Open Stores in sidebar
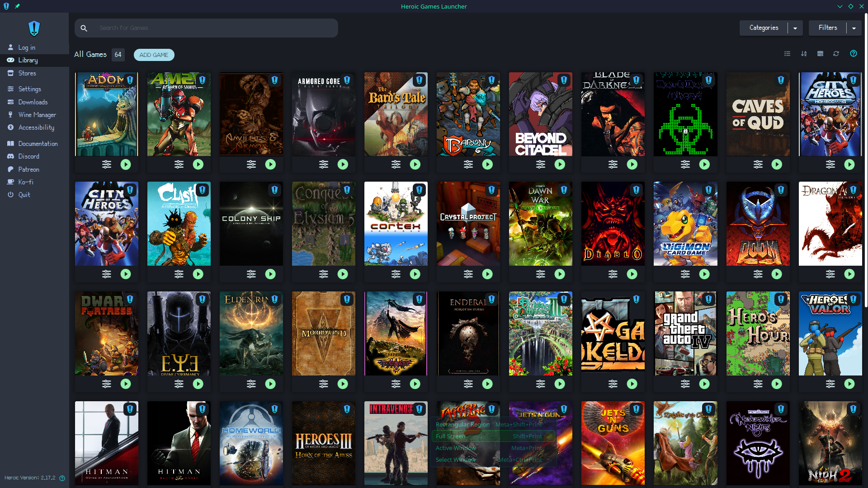The width and height of the screenshot is (868, 488). point(34,73)
